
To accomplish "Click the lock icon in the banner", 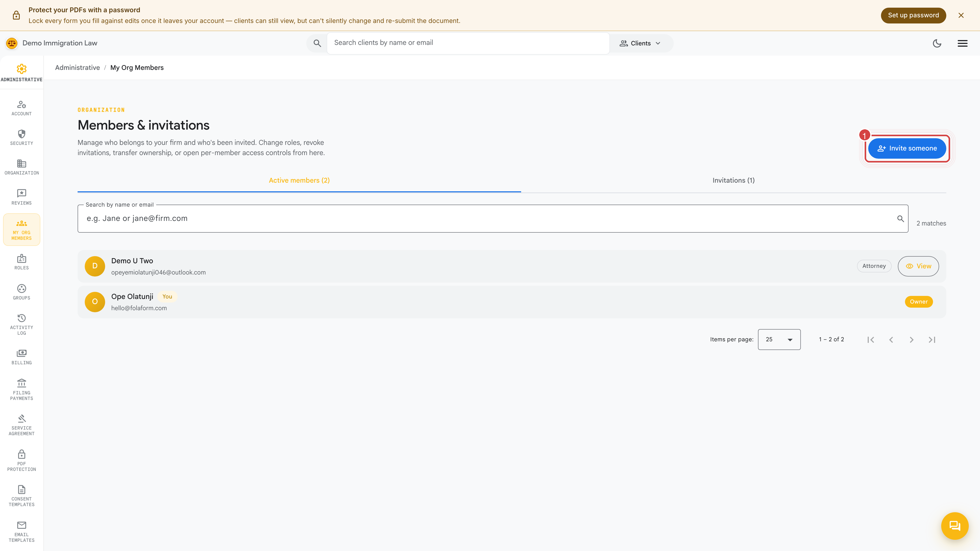I will click(16, 15).
